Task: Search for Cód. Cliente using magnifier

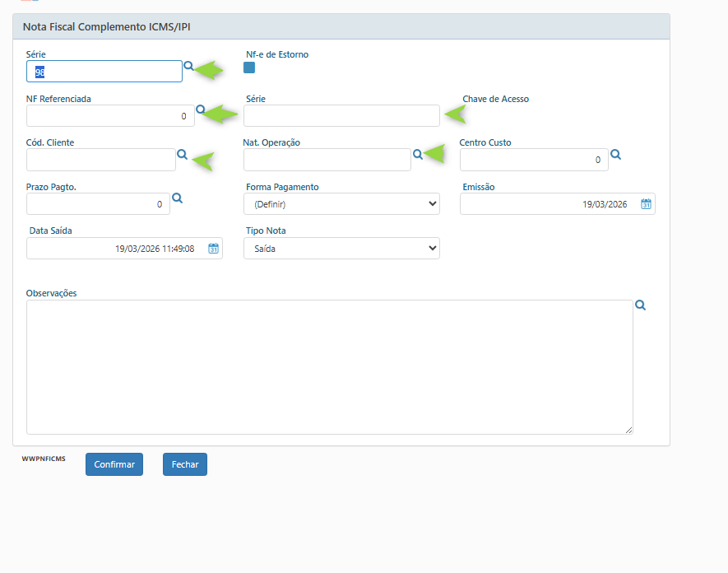Action: coord(182,154)
